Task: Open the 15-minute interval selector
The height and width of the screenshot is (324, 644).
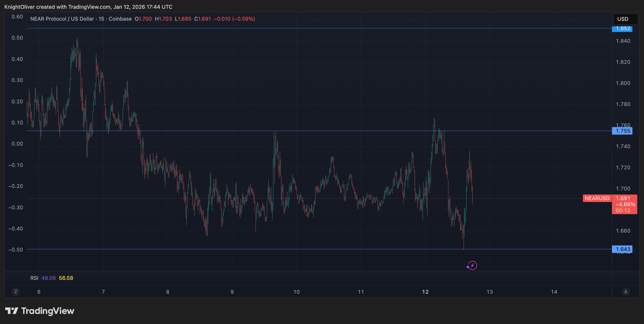Action: 102,19
